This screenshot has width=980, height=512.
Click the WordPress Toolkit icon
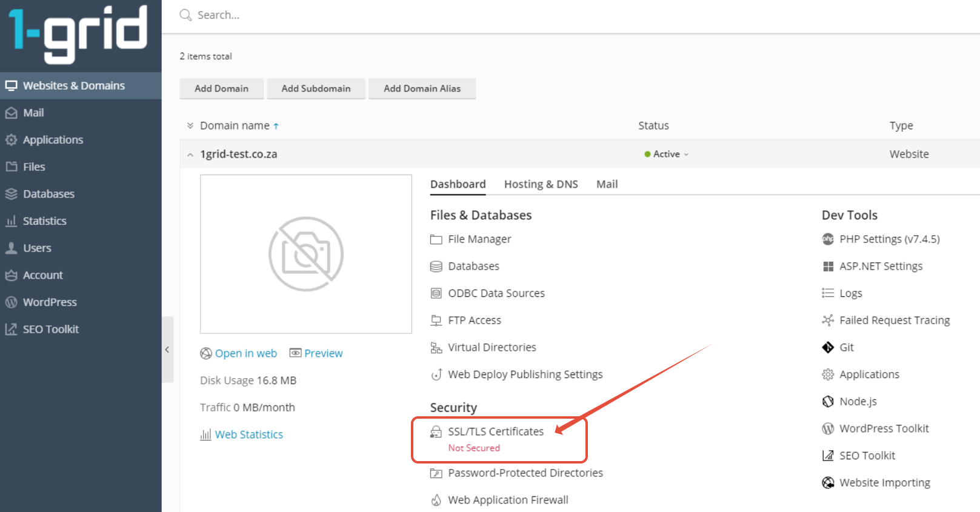pos(828,428)
